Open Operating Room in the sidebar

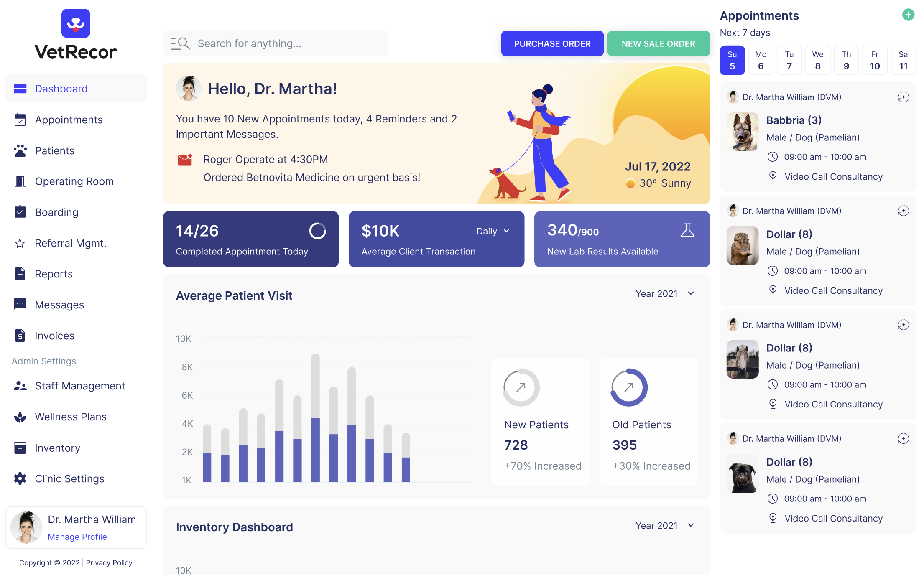[74, 181]
